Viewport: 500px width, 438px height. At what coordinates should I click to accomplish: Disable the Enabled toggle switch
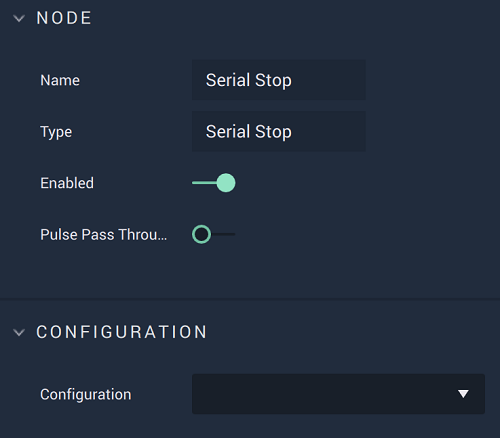(x=214, y=183)
